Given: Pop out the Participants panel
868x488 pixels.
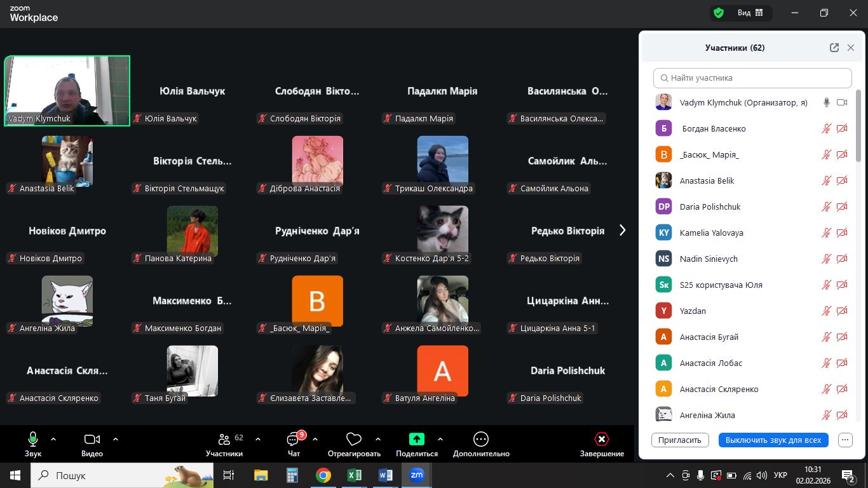Looking at the screenshot, I should coord(834,48).
